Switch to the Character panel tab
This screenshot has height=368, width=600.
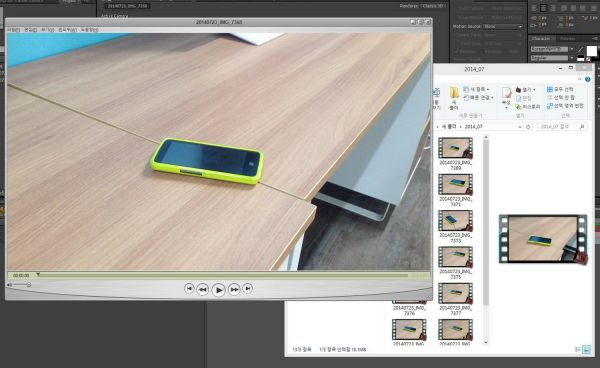pyautogui.click(x=541, y=39)
